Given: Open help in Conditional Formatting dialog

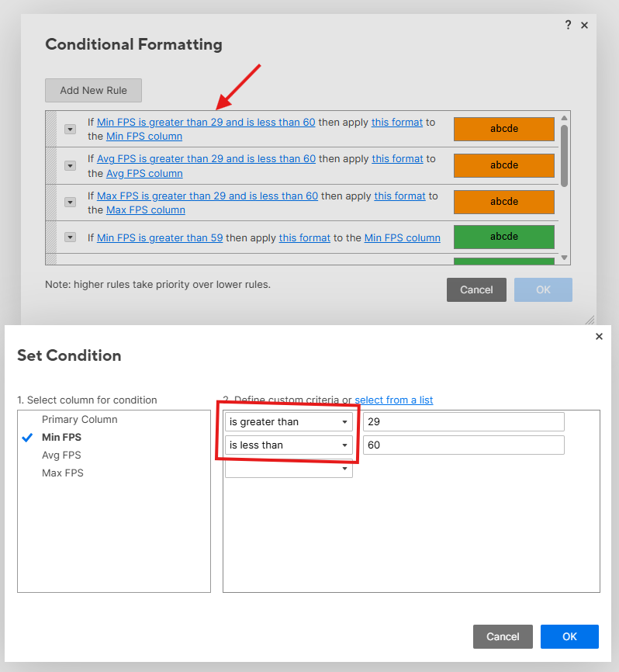Looking at the screenshot, I should (568, 25).
